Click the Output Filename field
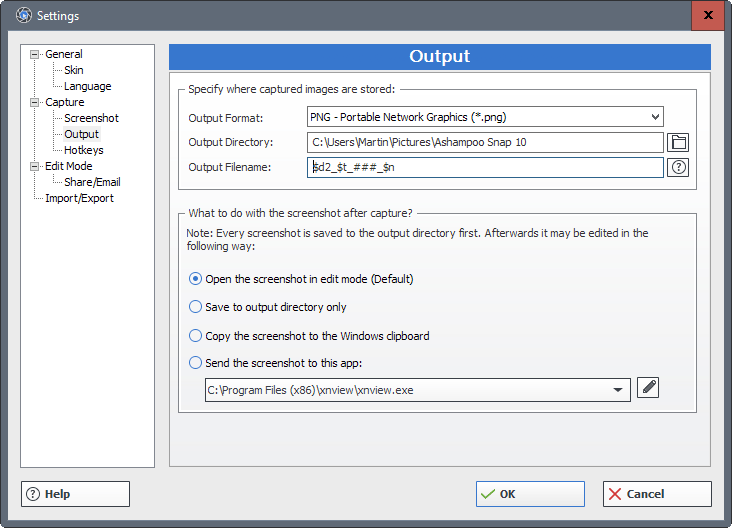The height and width of the screenshot is (528, 732). pos(485,167)
